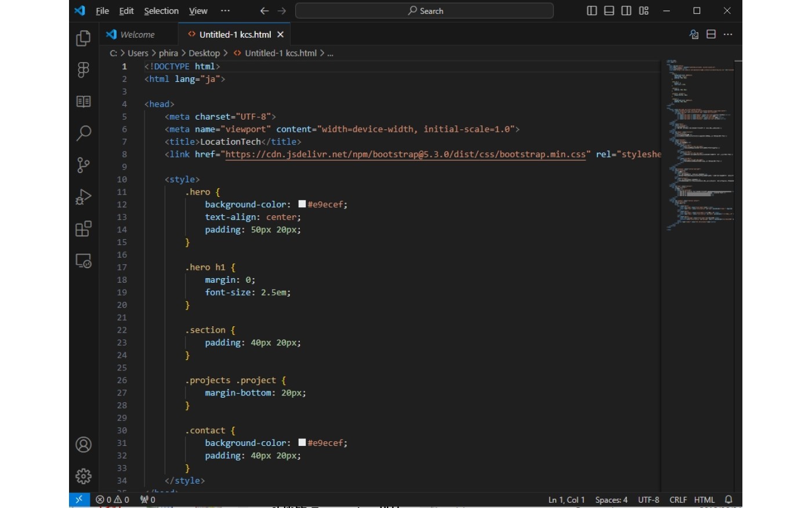Open the Extensions view

(83, 229)
